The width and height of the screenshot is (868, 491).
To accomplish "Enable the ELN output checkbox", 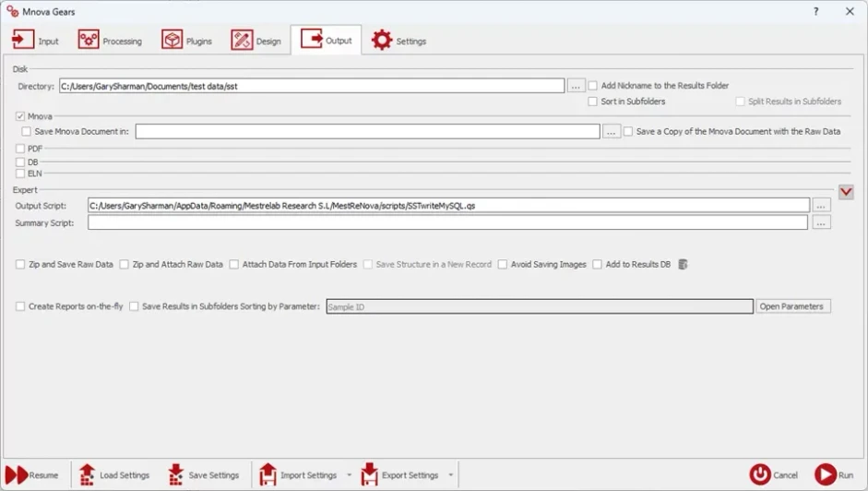I will pyautogui.click(x=20, y=174).
